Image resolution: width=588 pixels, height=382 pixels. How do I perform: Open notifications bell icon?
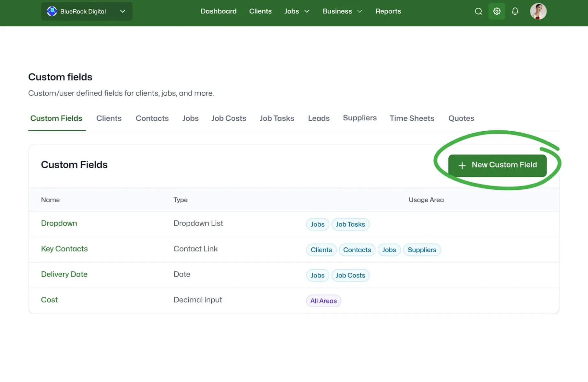[x=515, y=11]
